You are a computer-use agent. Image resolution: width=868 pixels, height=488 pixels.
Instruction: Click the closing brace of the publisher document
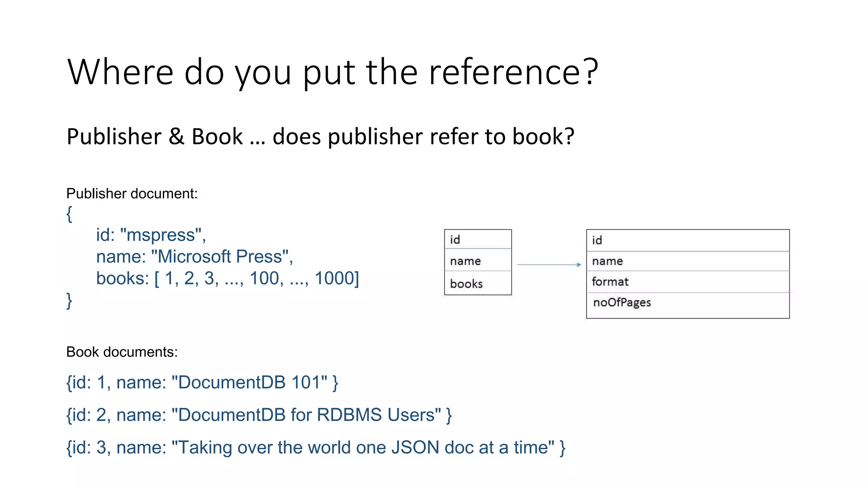[70, 300]
